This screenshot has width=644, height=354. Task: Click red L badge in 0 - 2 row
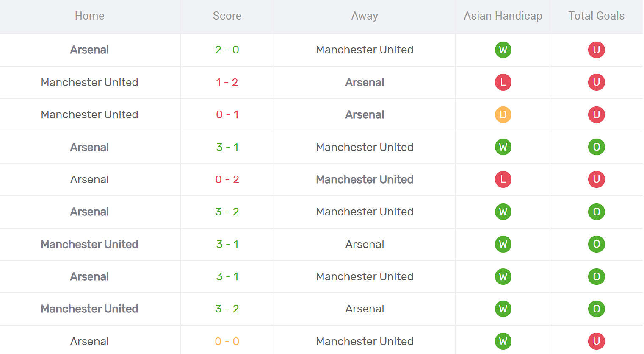click(503, 179)
